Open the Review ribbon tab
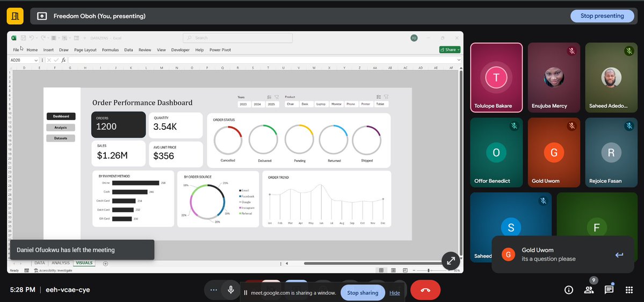 pyautogui.click(x=144, y=50)
